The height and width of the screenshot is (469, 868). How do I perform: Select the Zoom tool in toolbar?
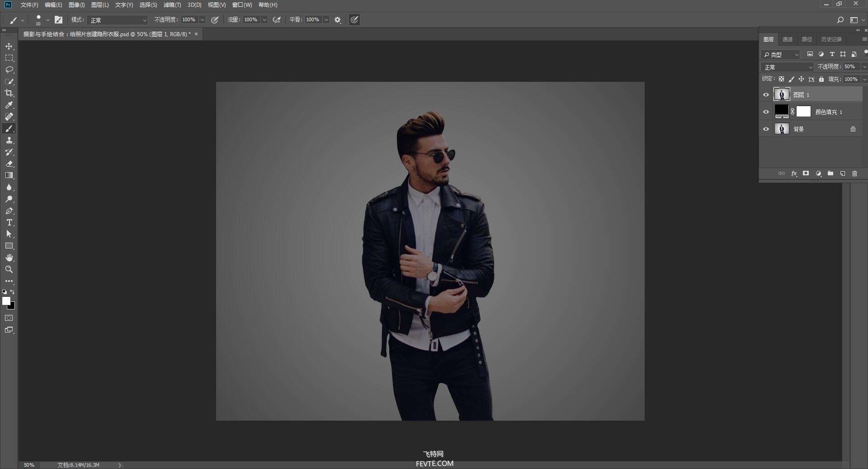[x=9, y=269]
